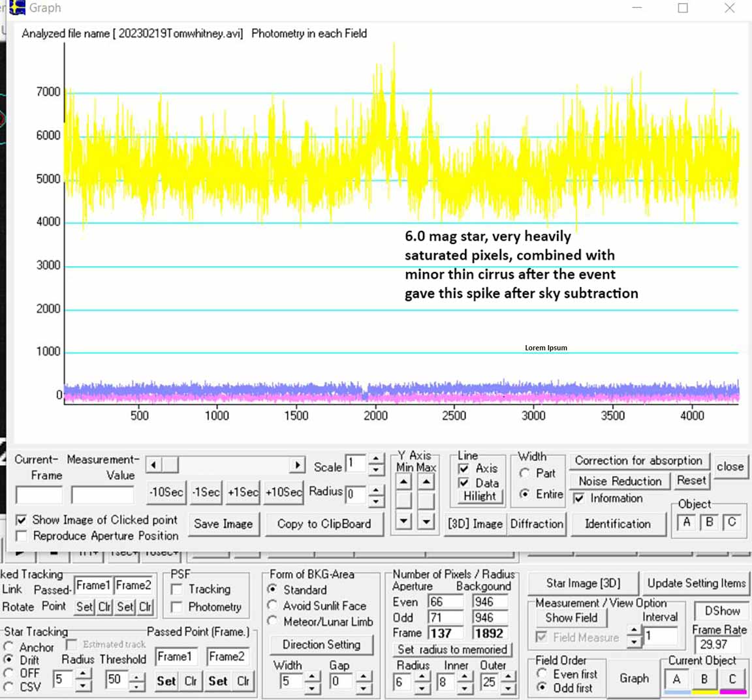Jump ahead using the +10Sec button
Image resolution: width=752 pixels, height=700 pixels.
coord(283,493)
